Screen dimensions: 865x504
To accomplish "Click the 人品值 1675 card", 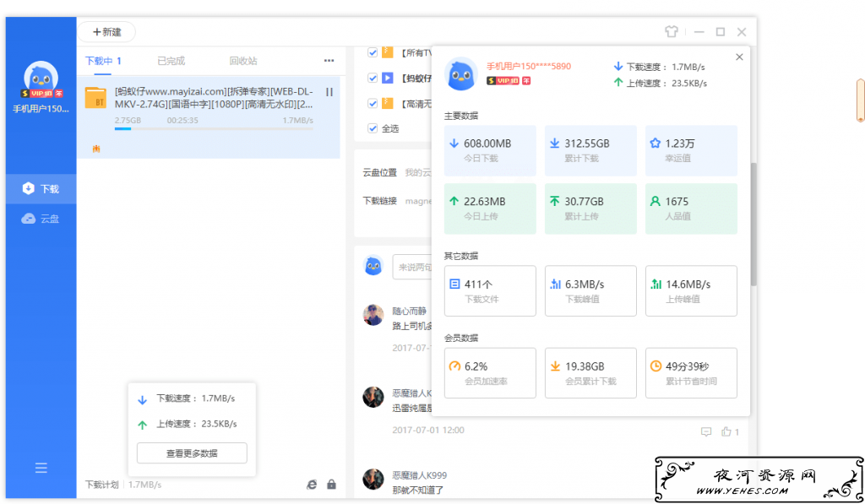I will (x=691, y=209).
